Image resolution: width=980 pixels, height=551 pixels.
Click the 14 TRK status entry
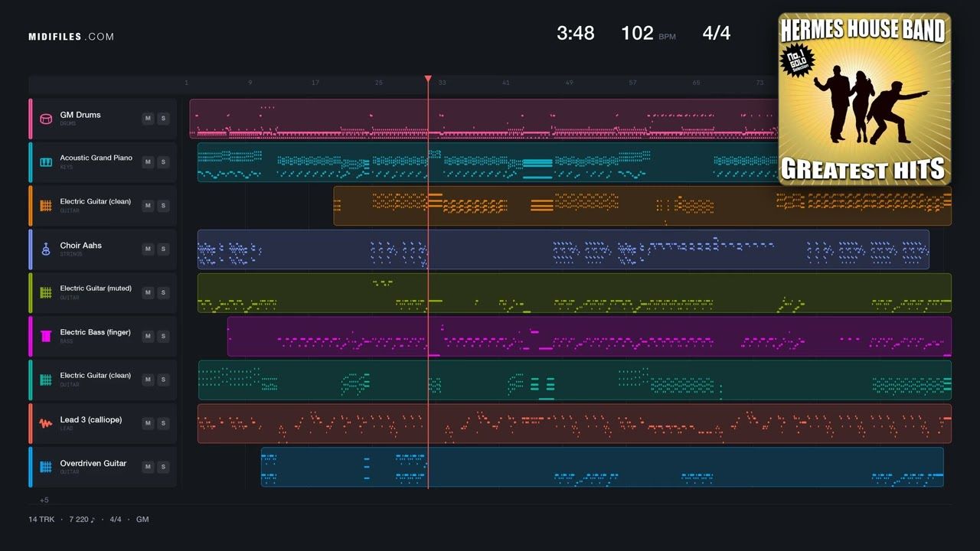click(x=41, y=520)
